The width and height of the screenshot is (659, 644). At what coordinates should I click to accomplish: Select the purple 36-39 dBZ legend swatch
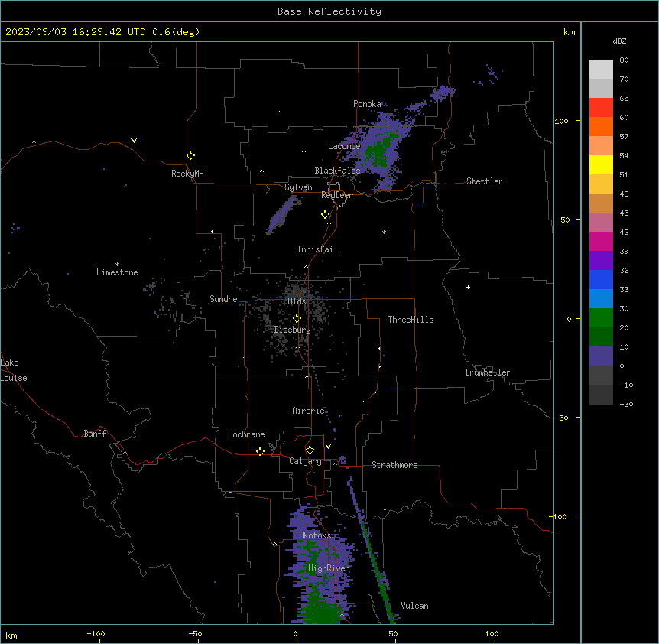601,260
